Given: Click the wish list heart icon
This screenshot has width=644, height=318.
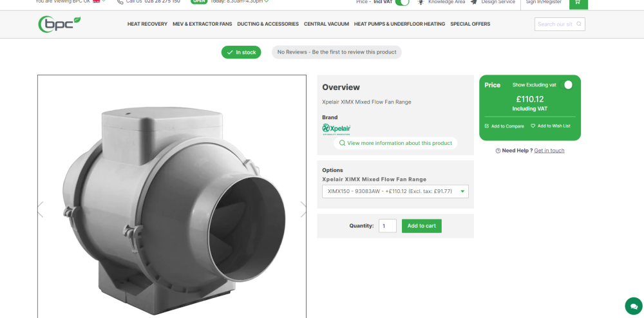Looking at the screenshot, I should point(533,126).
